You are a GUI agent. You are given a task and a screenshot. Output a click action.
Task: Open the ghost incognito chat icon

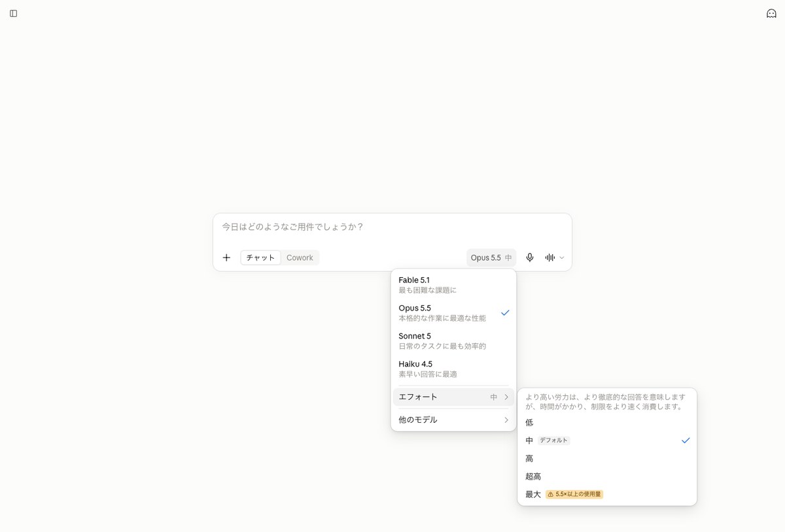[x=771, y=13]
